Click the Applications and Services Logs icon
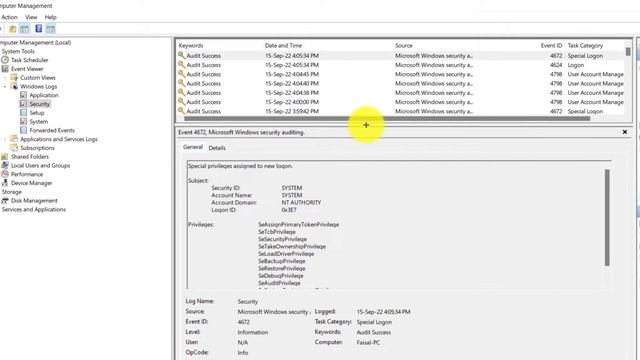This screenshot has height=360, width=640. point(14,139)
